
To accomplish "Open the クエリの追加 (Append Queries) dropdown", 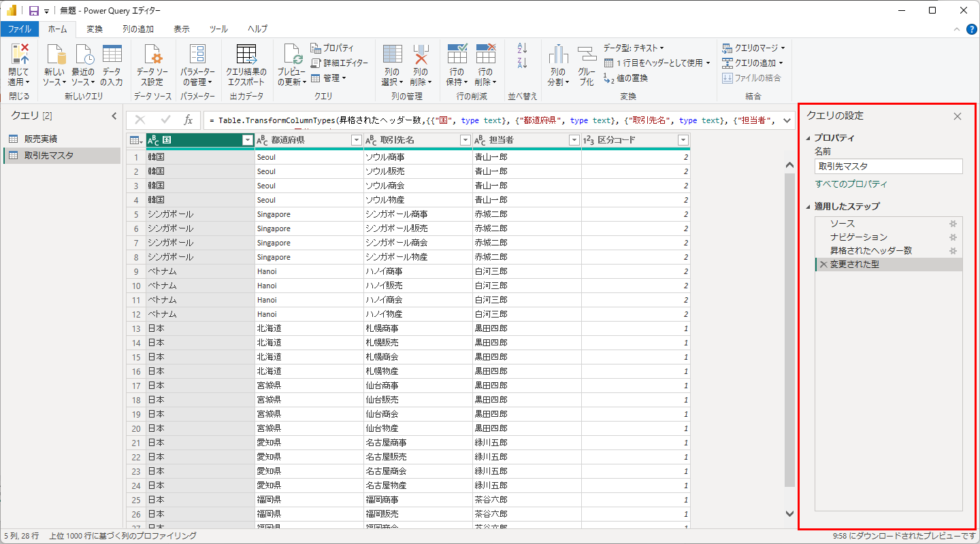I will [752, 63].
